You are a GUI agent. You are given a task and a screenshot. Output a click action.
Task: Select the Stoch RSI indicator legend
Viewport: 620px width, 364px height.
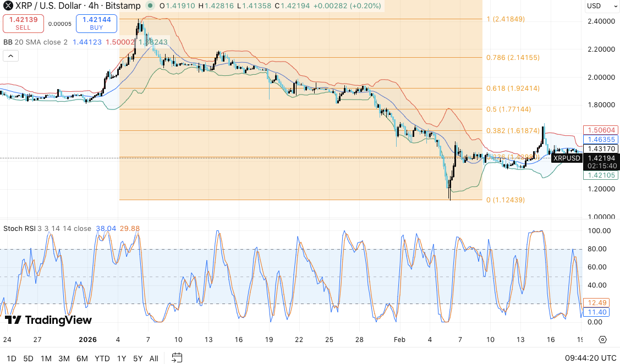pyautogui.click(x=19, y=228)
